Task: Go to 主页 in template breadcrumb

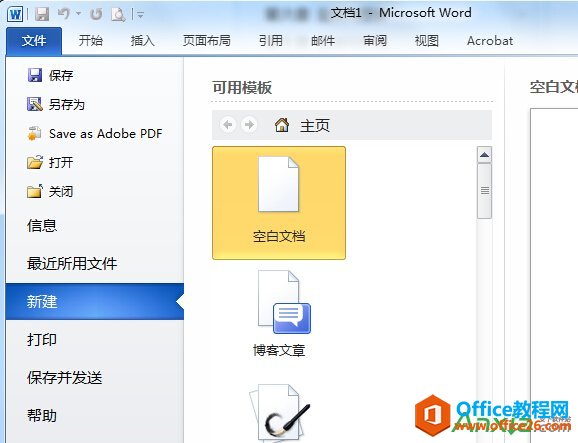Action: pos(314,126)
